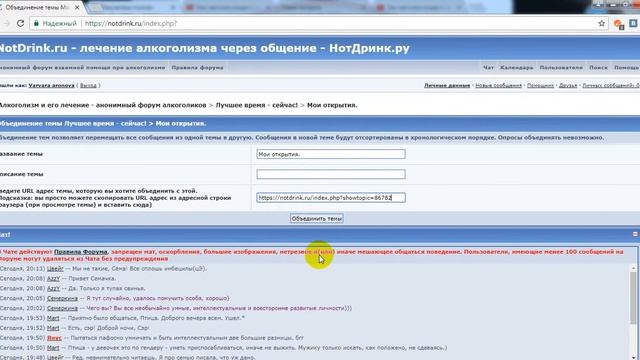
Task: Go to 'Алкоголизм и его лечение' breadcrumb
Action: point(103,105)
